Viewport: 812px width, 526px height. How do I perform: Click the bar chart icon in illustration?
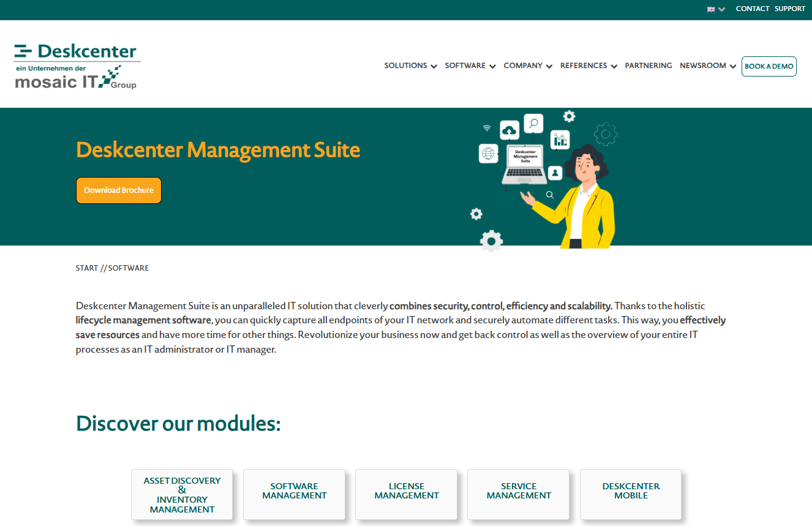(x=560, y=140)
